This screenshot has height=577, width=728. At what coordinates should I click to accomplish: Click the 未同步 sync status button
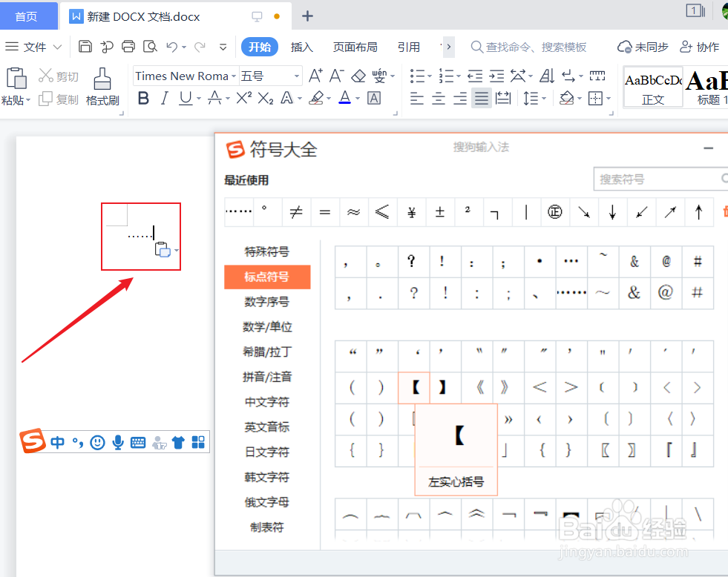click(x=643, y=46)
